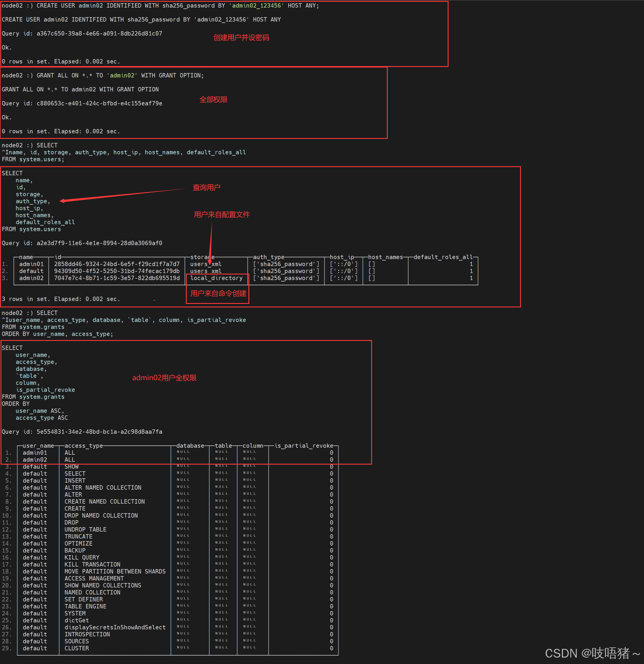The width and height of the screenshot is (644, 664).
Task: Click the 'local_directory' storage cell
Action: tap(216, 278)
